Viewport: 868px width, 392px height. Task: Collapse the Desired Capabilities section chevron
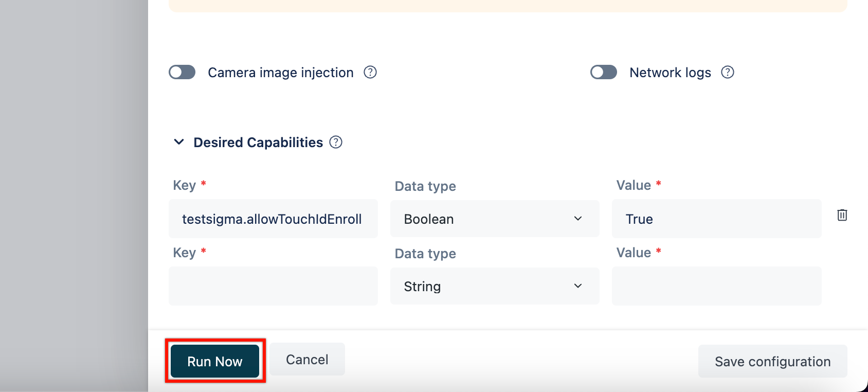[x=179, y=142]
